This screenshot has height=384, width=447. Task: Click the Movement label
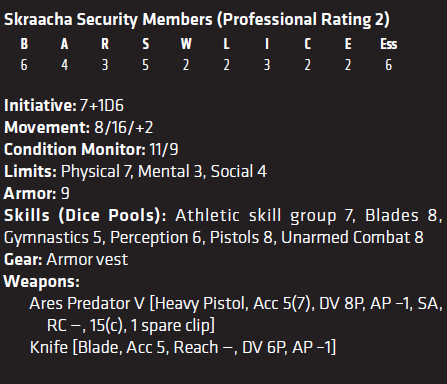pos(47,128)
